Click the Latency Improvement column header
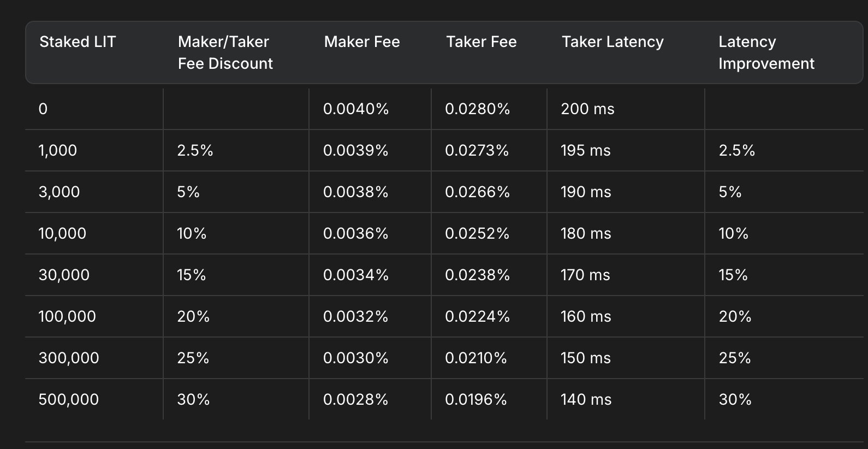Viewport: 868px width, 449px height. click(x=766, y=52)
